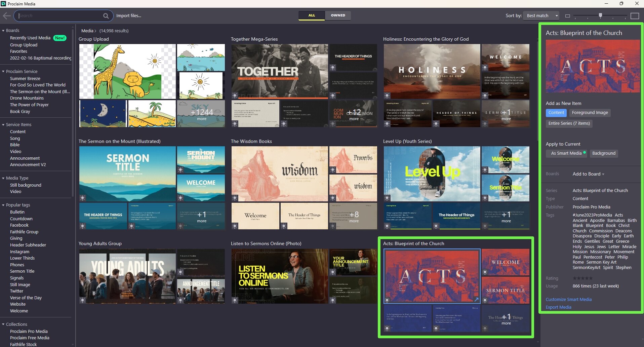Screen dimensions: 644x347
Task: Switch to the OWNED tab
Action: pos(338,15)
